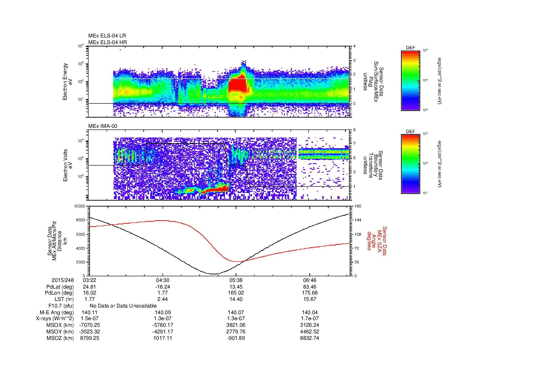Click LST value '15.67'
Image resolution: width=555 pixels, height=392 pixels.
(310, 299)
